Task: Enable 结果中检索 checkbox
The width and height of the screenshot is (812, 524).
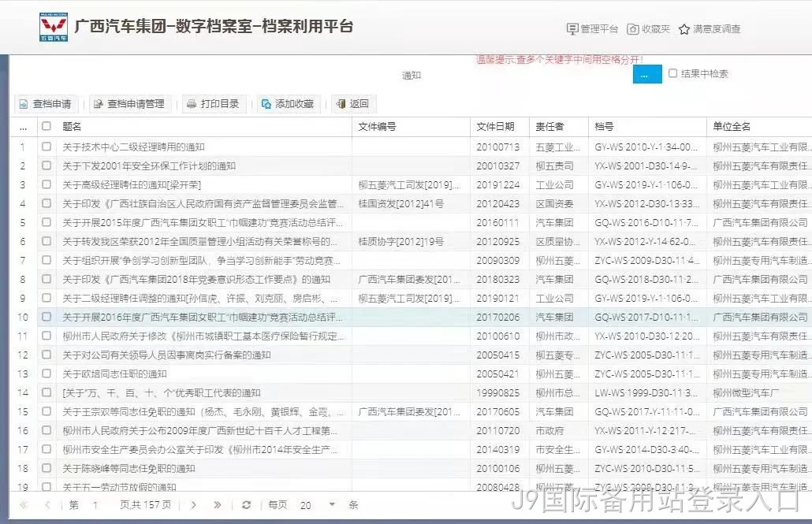Action: click(x=672, y=73)
